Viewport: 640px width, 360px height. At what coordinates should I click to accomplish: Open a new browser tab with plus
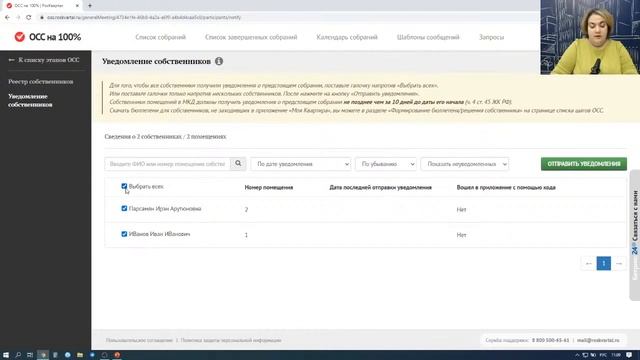90,6
